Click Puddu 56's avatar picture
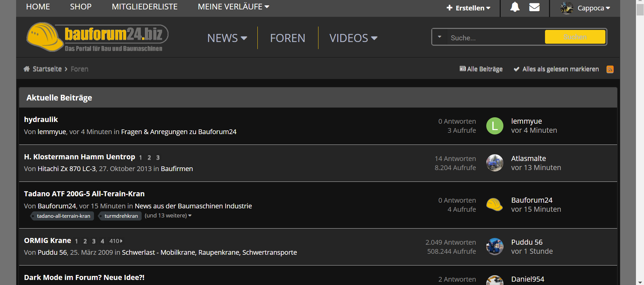The width and height of the screenshot is (644, 285). click(x=495, y=247)
